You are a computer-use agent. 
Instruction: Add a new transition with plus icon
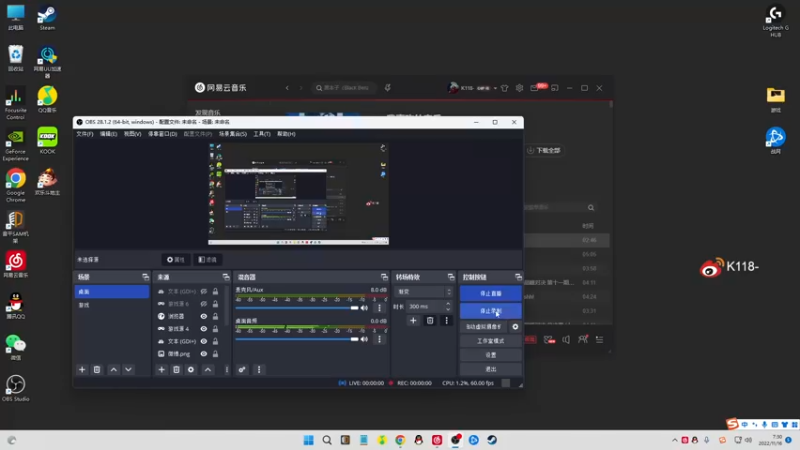pos(413,320)
